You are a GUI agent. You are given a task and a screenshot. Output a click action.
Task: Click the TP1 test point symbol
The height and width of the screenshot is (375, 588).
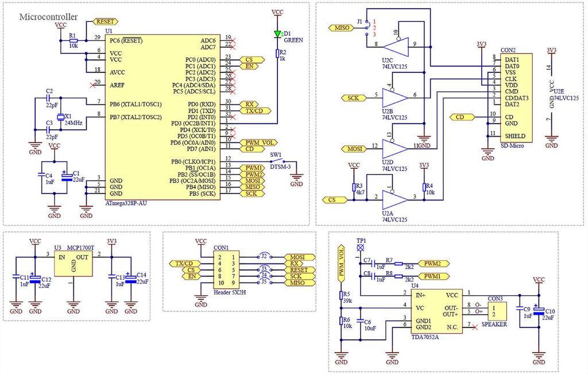point(361,248)
